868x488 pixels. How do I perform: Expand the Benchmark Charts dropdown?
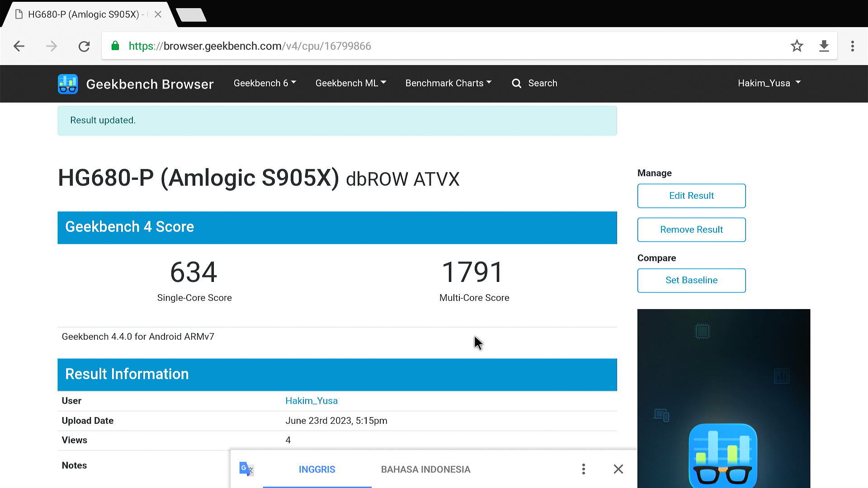coord(448,83)
